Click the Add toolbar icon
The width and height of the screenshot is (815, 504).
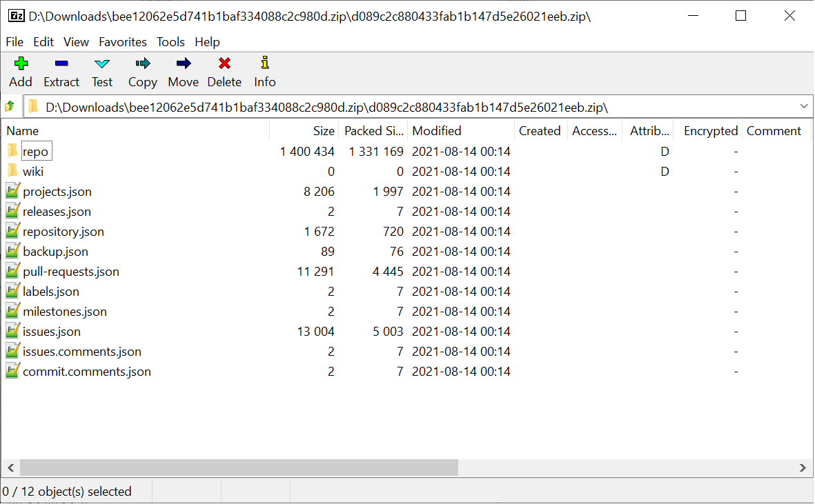click(x=21, y=63)
